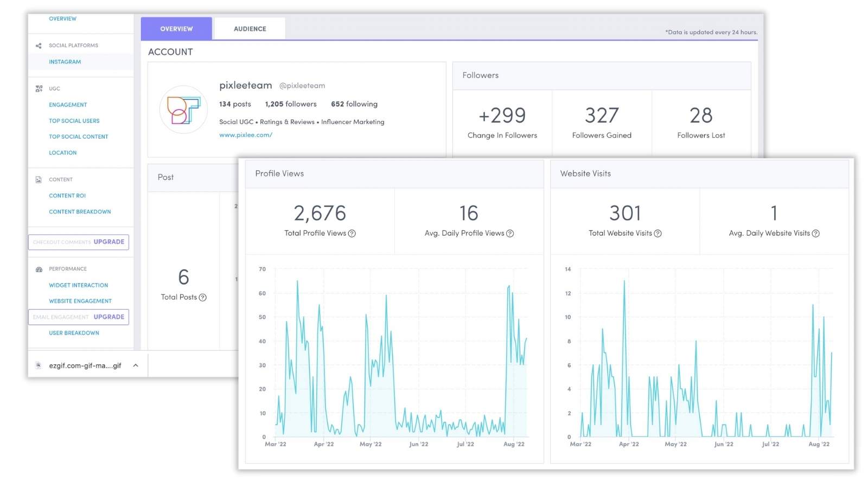
Task: Click Upgrade for Email Engagement
Action: tap(108, 317)
